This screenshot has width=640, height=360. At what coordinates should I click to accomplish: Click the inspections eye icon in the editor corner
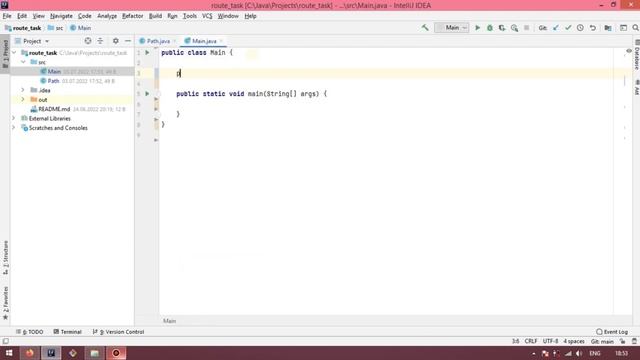(629, 51)
